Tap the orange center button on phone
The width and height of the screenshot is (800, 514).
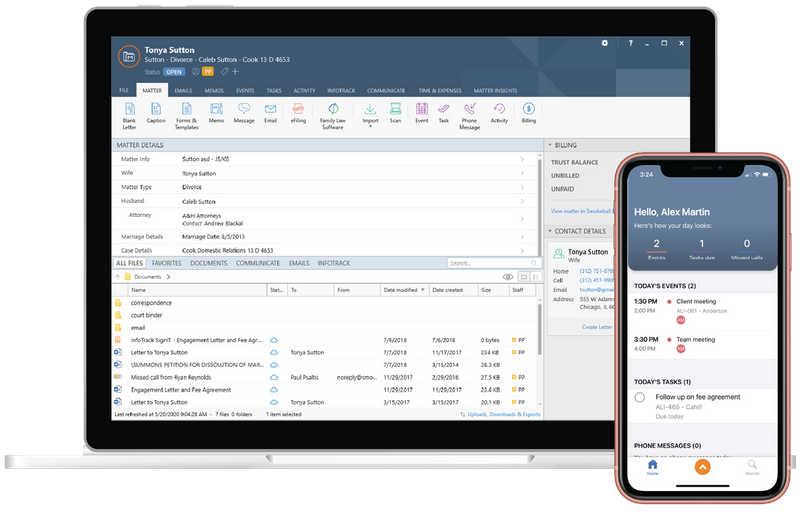[x=703, y=467]
